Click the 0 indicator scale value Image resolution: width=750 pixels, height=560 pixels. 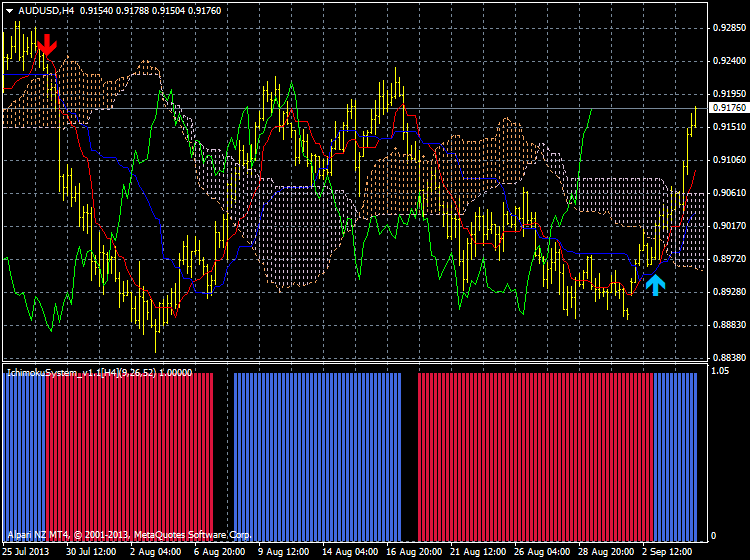[714, 536]
